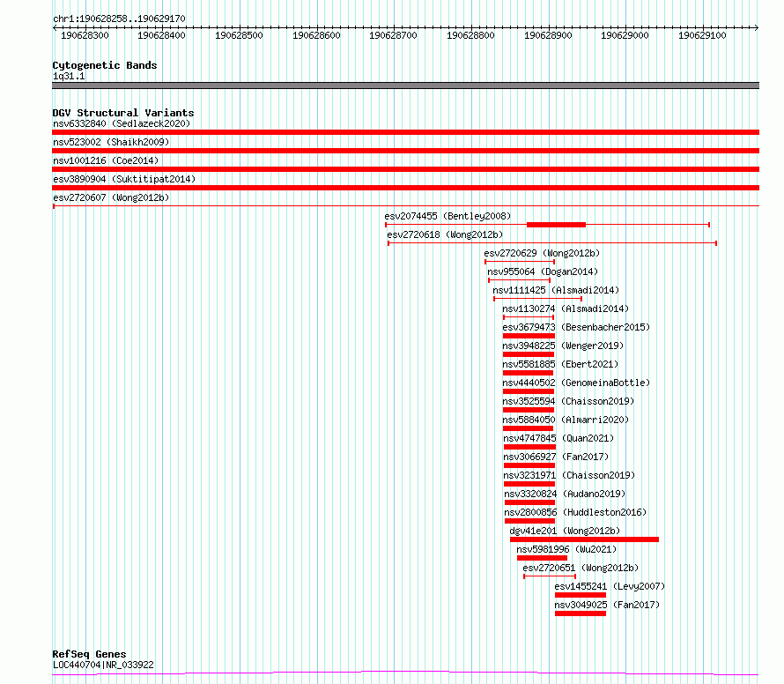Image resolution: width=784 pixels, height=684 pixels.
Task: Click the magenta LOC440704 gene line
Action: 405,673
